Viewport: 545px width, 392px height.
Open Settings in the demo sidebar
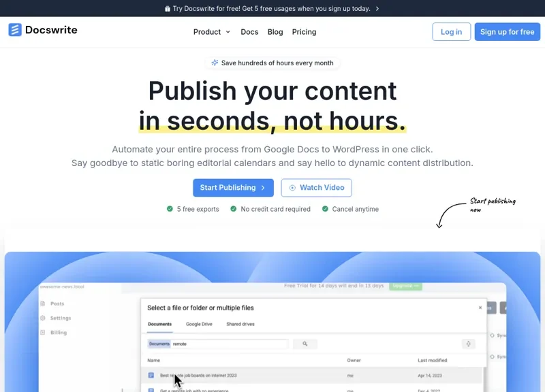[61, 318]
